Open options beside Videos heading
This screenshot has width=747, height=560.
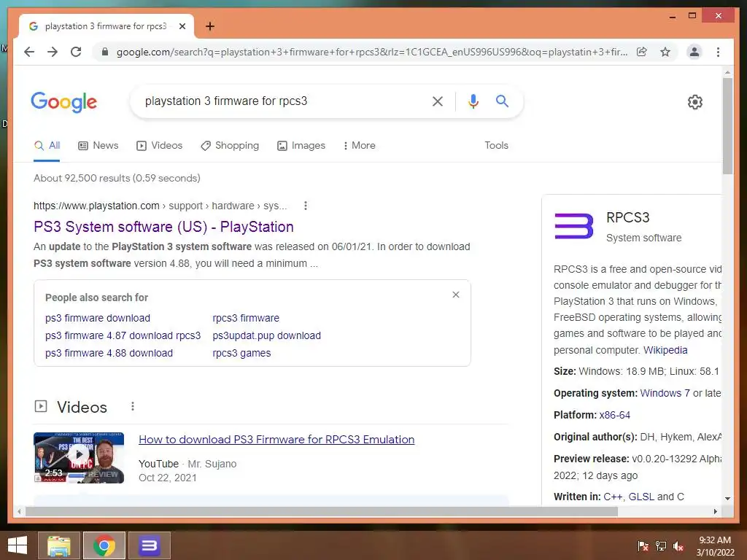coord(133,406)
